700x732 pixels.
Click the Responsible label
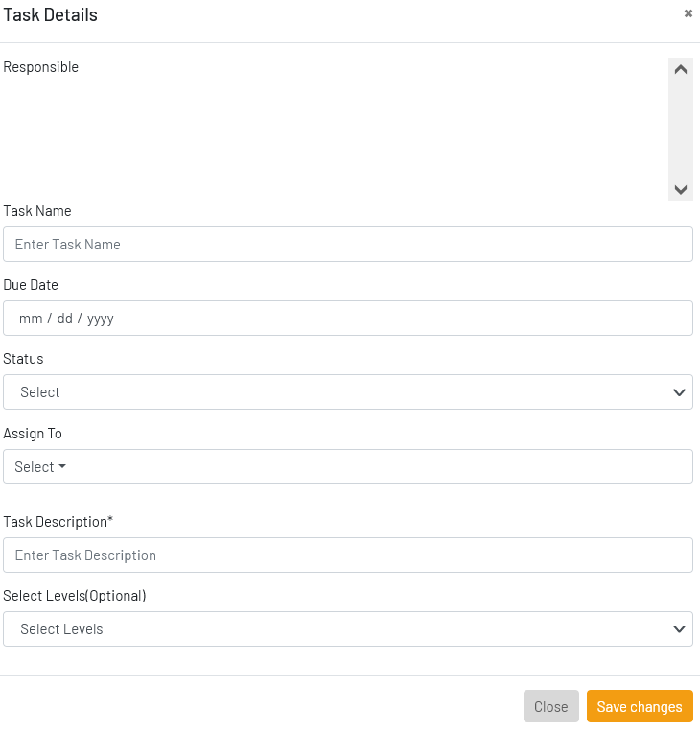point(40,67)
